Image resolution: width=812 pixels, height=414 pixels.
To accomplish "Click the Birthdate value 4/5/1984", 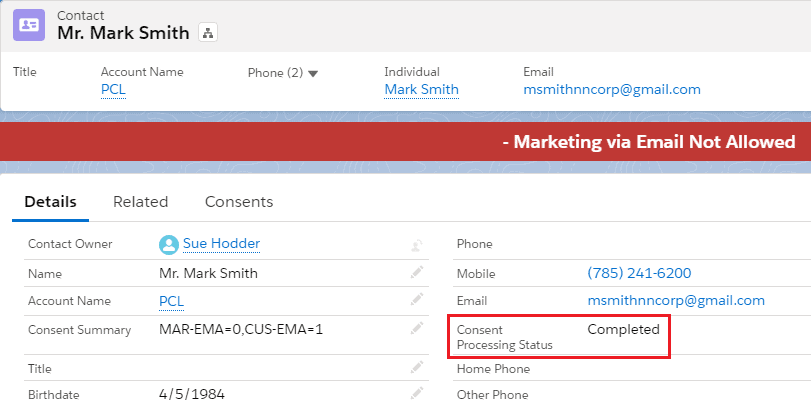I will tap(192, 394).
